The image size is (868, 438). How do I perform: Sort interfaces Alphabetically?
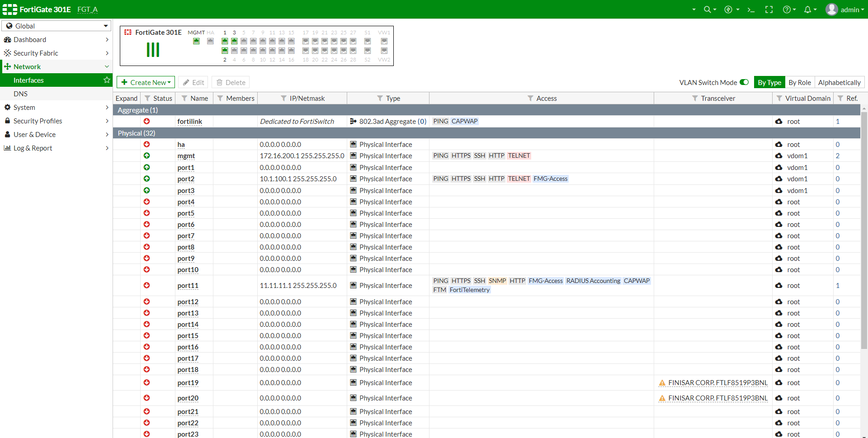pyautogui.click(x=839, y=82)
